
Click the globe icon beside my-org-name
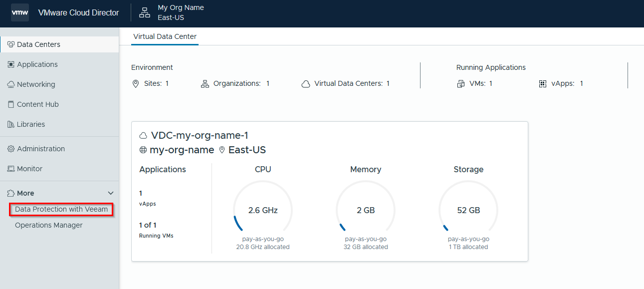pos(143,150)
